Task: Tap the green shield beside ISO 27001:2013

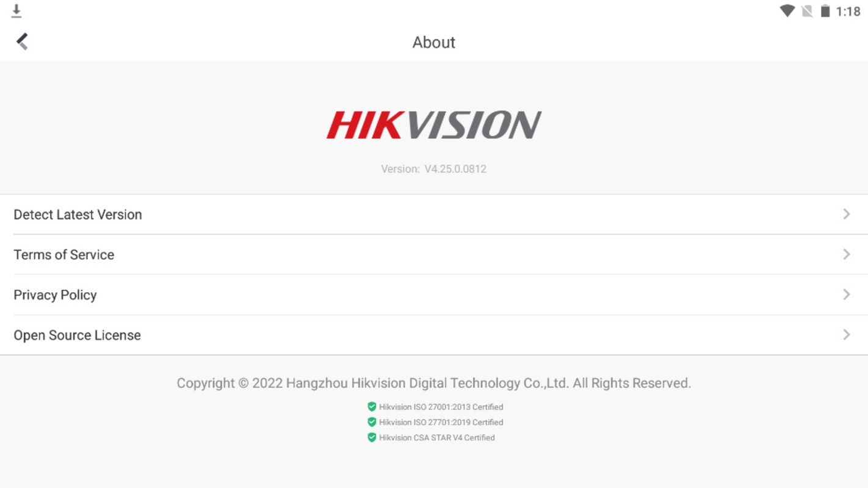Action: point(372,406)
